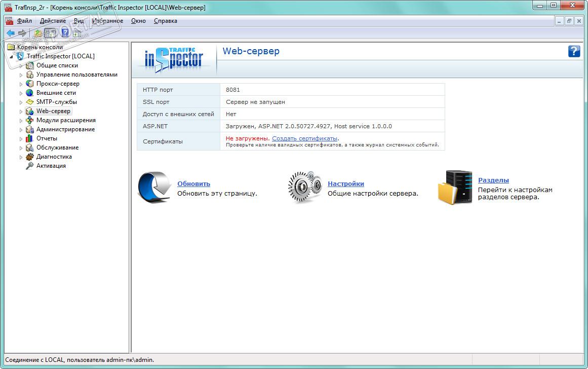The image size is (588, 369).
Task: Click the Администрирование node icon
Action: click(29, 129)
